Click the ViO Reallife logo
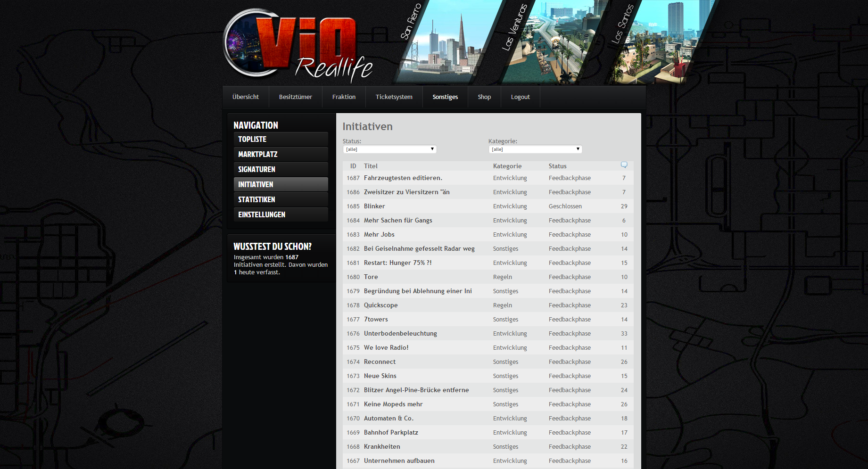868x469 pixels. (297, 45)
